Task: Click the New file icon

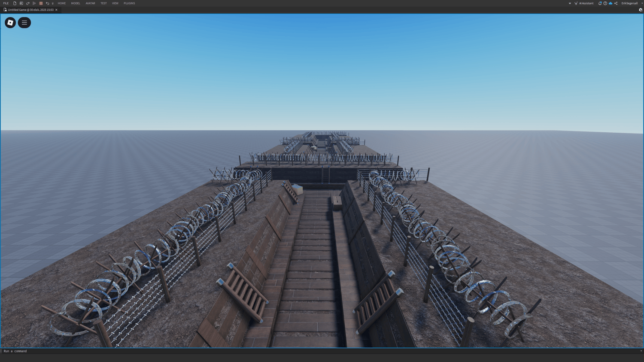Action: [15, 3]
